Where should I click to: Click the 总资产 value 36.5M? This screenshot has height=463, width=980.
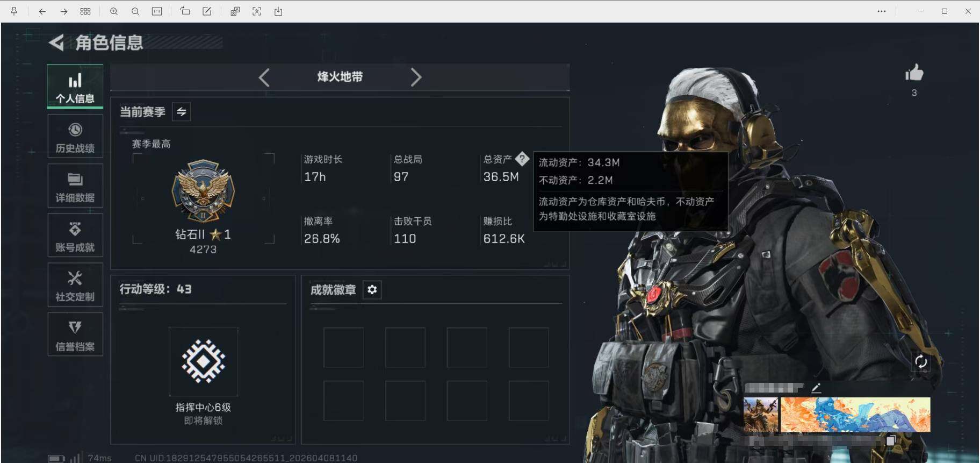[x=501, y=177]
